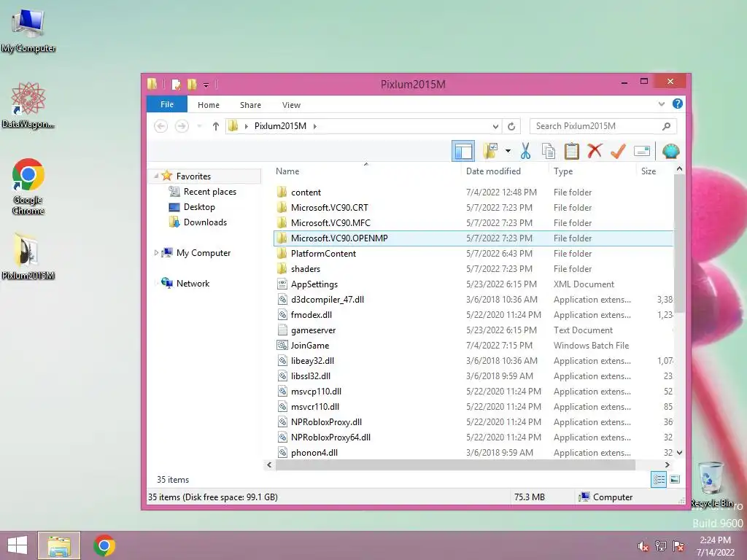Open the Windows Start button
747x560 pixels.
point(18,545)
